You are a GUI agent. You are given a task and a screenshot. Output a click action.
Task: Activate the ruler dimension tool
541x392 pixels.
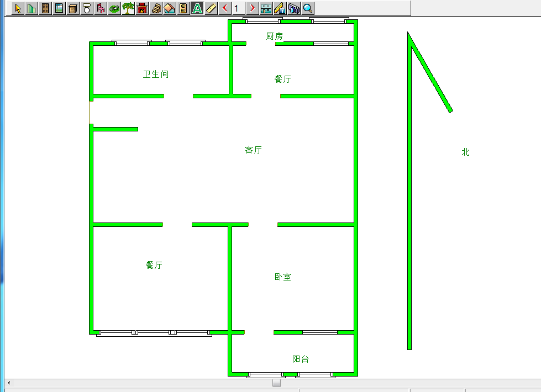click(211, 8)
